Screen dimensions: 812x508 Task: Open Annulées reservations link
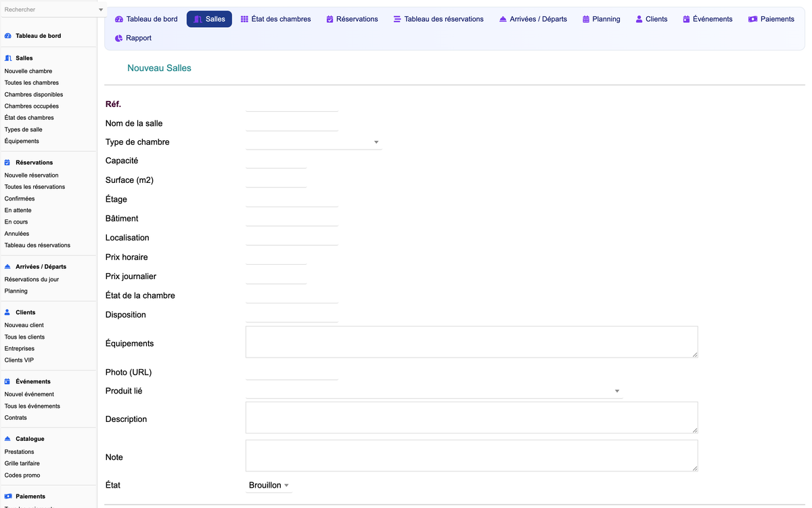tap(17, 234)
